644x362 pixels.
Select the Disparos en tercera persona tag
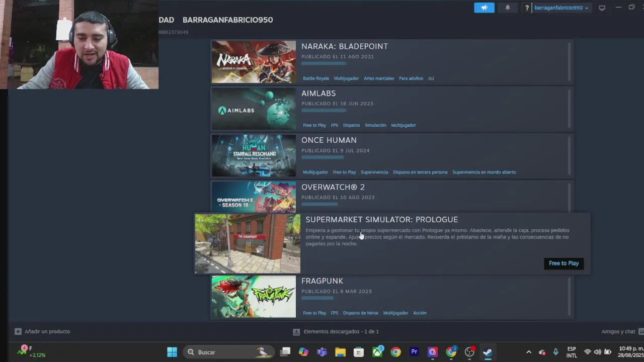coord(420,172)
